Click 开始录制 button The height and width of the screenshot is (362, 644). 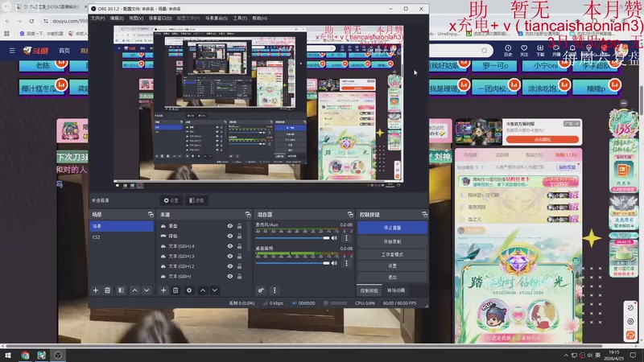392,242
